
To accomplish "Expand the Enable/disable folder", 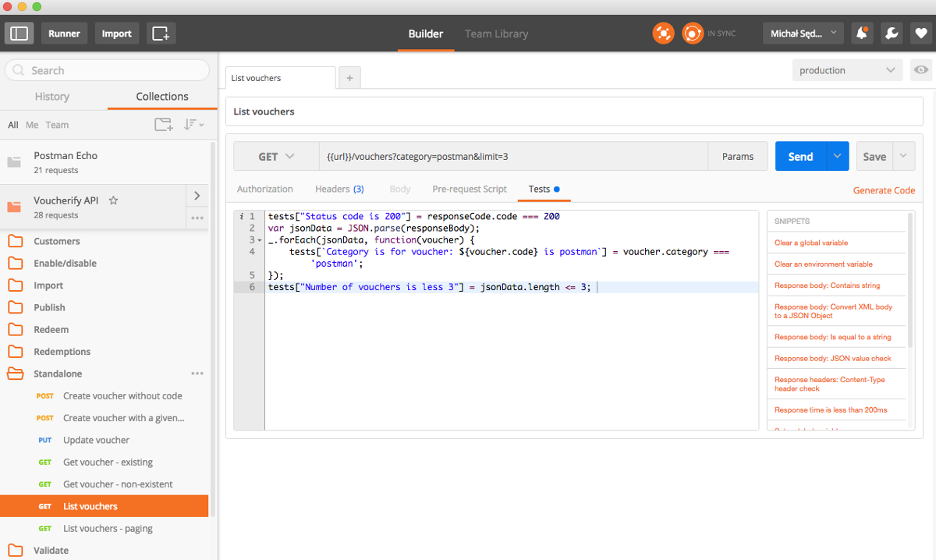I will [105, 263].
